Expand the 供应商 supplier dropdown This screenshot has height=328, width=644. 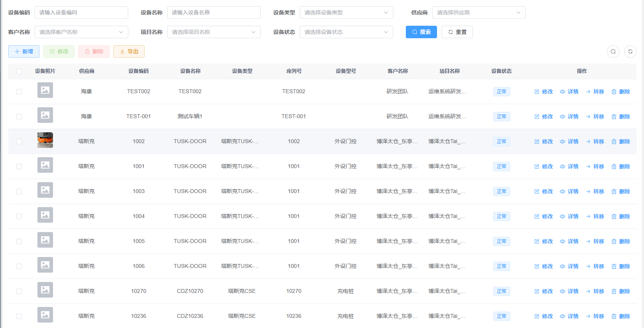479,12
